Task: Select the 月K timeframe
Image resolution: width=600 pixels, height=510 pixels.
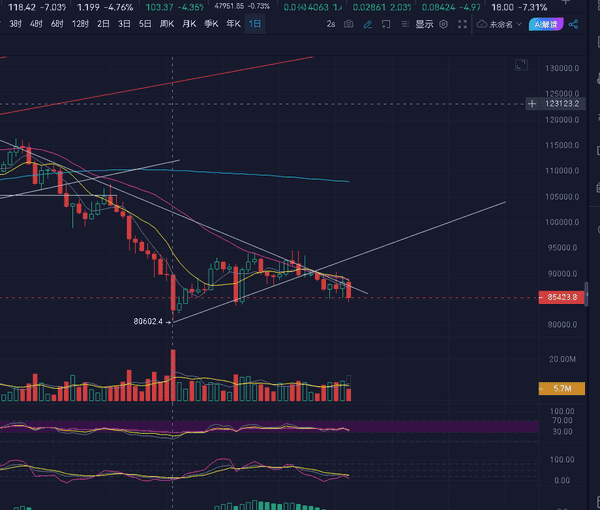Action: click(189, 23)
